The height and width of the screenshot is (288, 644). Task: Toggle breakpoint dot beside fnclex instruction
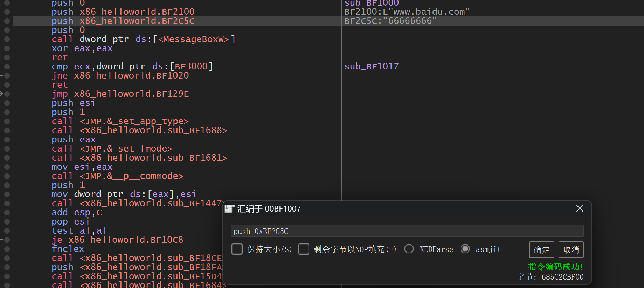tap(7, 249)
